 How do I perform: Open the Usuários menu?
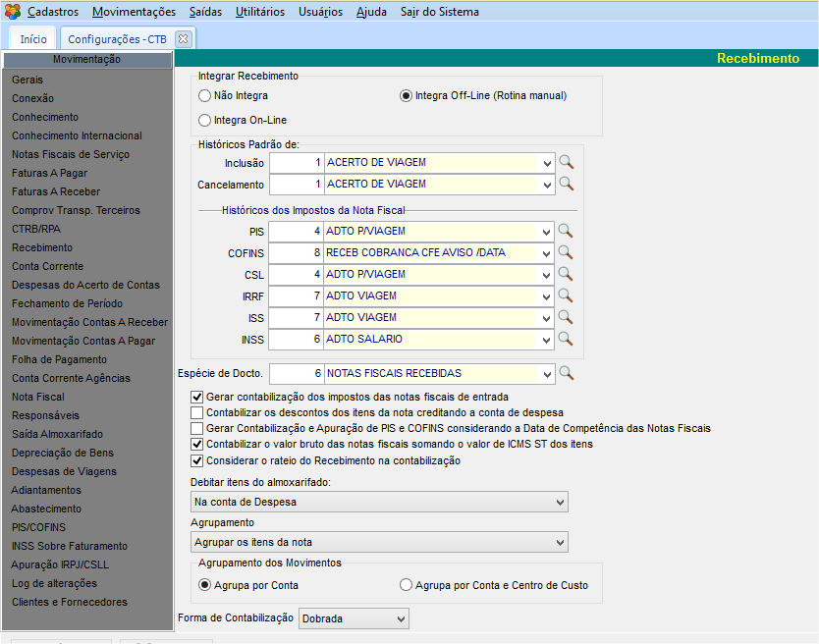tap(321, 12)
